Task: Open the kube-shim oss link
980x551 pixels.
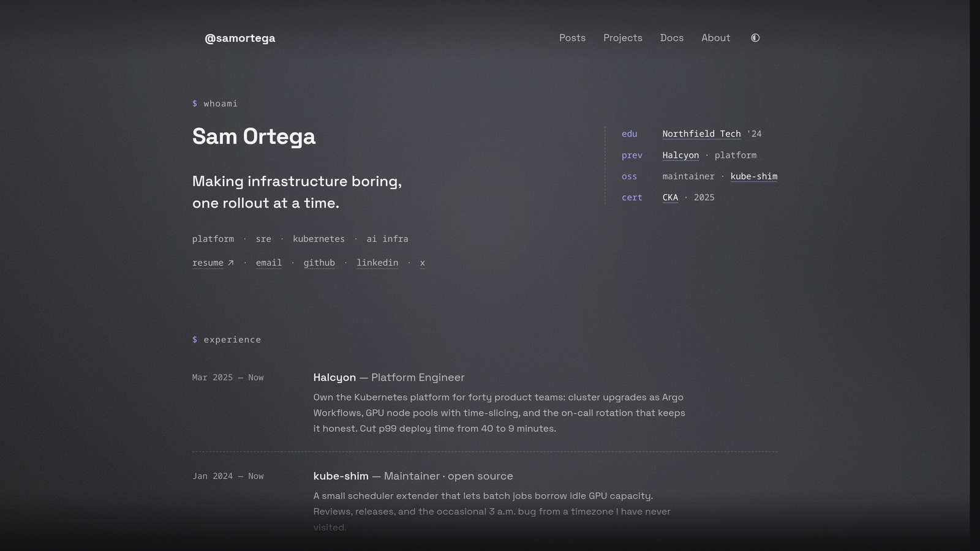Action: (754, 176)
